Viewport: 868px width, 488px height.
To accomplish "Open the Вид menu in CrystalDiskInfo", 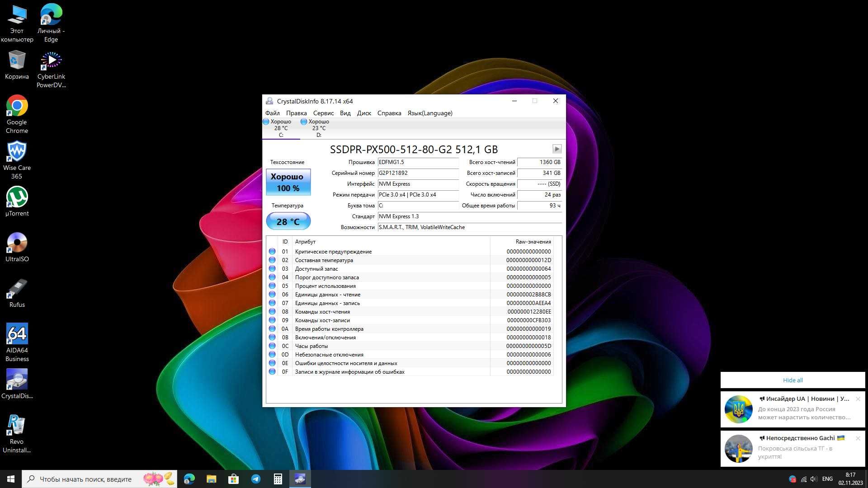I will [x=345, y=113].
